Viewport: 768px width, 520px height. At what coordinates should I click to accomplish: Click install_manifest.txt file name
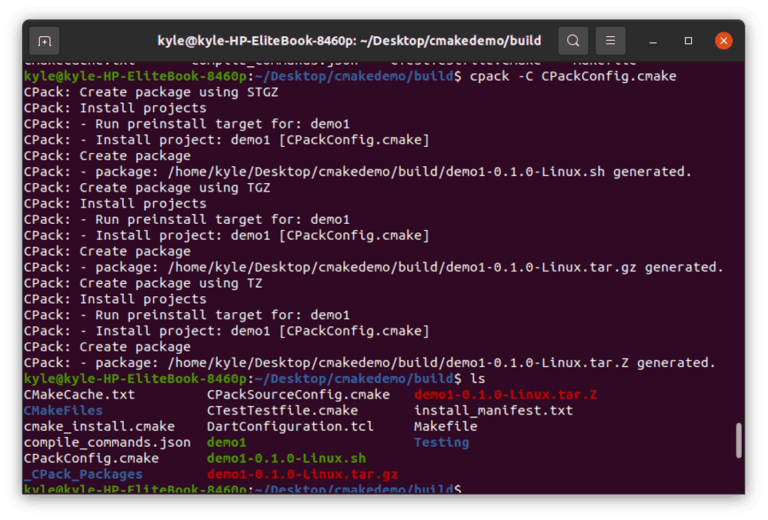(x=493, y=410)
